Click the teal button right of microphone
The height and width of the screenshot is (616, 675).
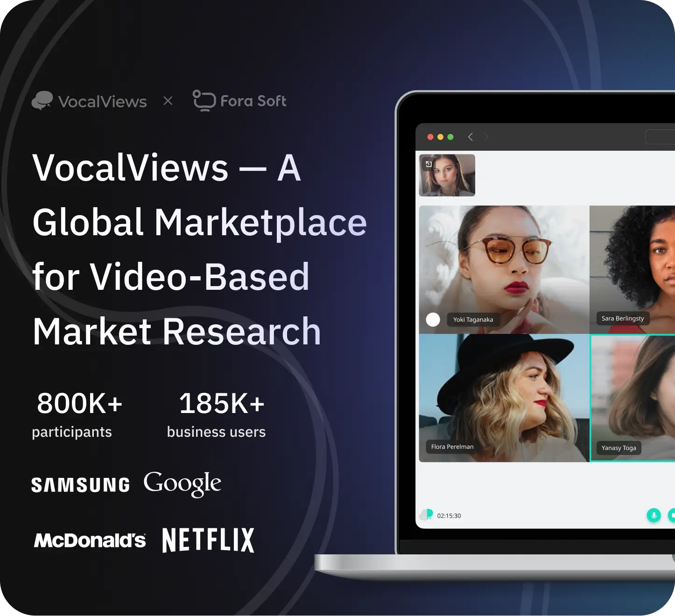coord(672,515)
